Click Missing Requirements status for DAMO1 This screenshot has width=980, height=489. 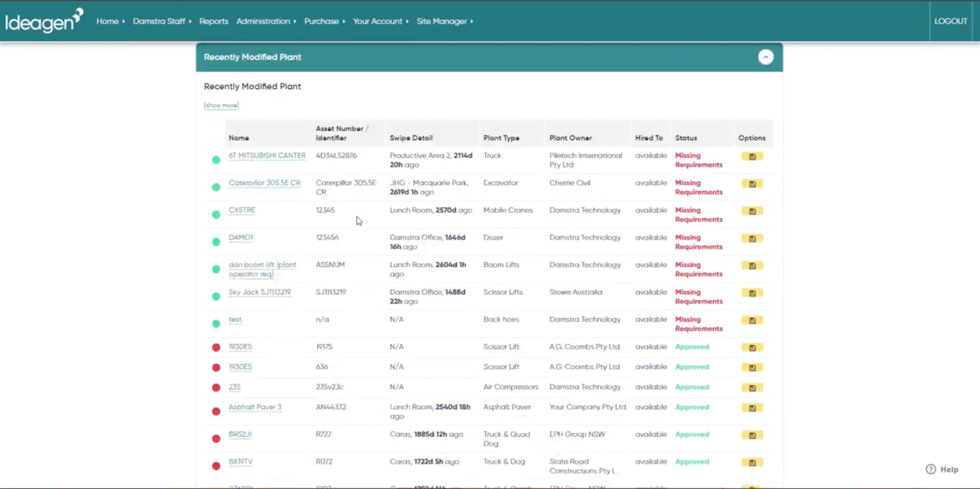pos(698,242)
